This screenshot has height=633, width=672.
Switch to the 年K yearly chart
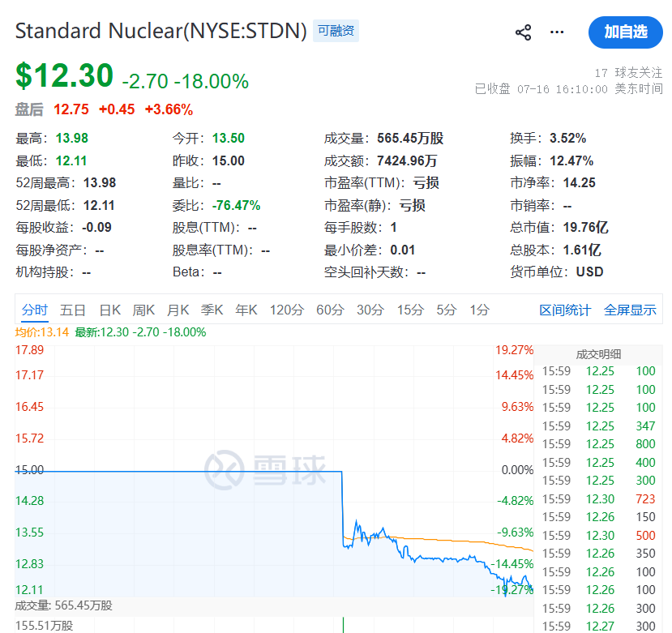click(246, 310)
